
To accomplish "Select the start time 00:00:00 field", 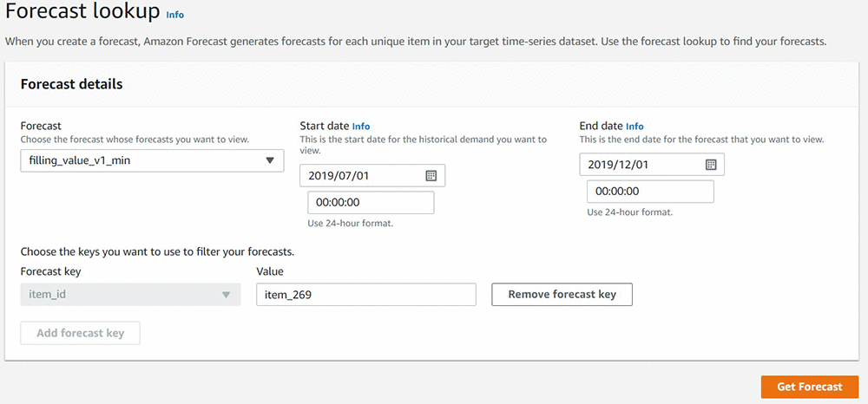I will pyautogui.click(x=371, y=203).
